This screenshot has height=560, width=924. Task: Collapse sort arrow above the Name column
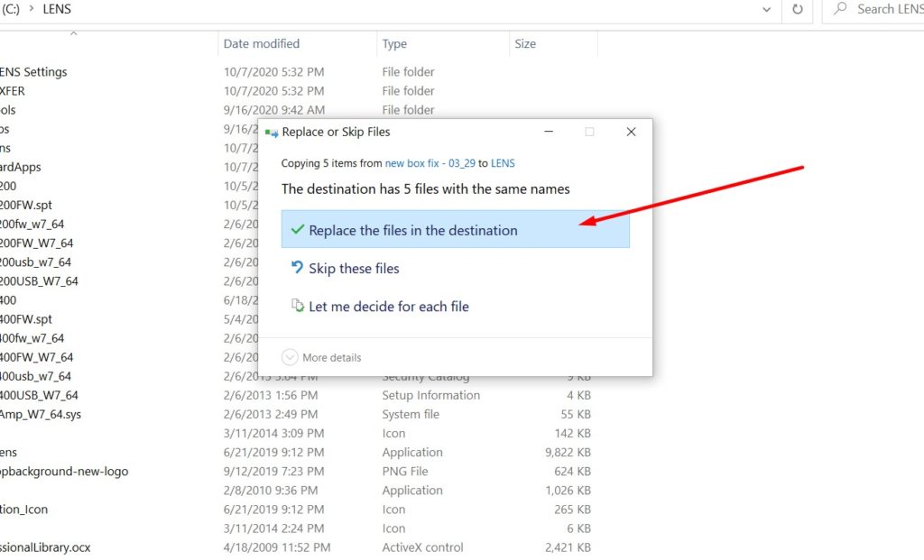74,33
